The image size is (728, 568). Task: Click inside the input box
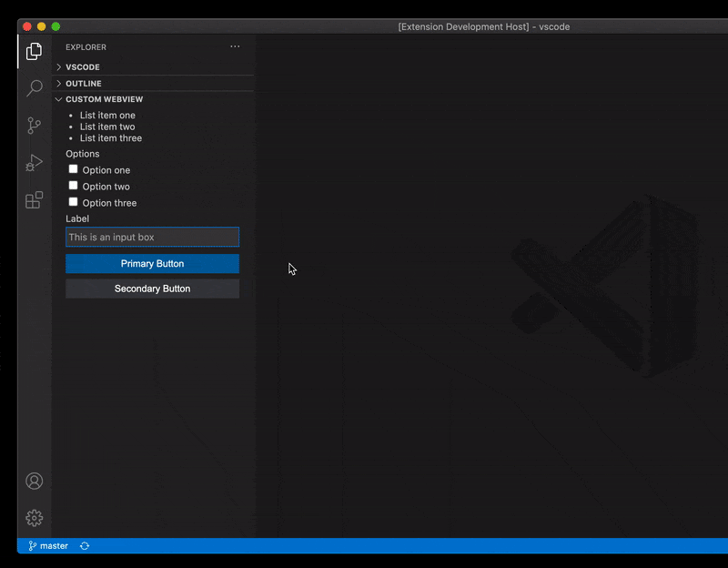coord(152,237)
